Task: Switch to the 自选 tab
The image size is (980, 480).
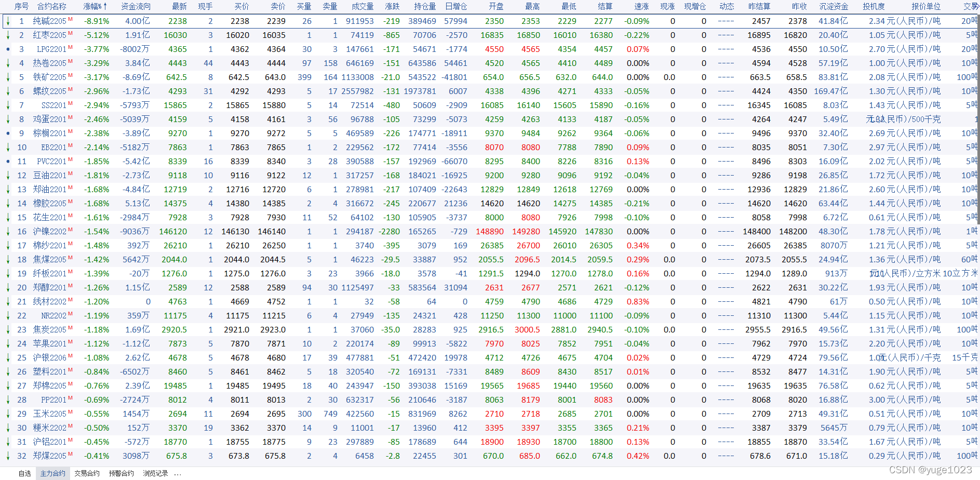Action: point(24,473)
